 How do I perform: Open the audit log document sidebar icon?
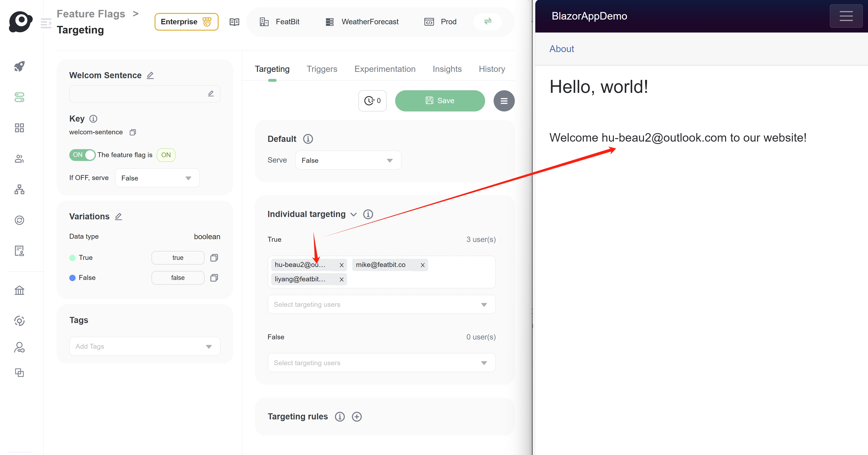click(19, 251)
